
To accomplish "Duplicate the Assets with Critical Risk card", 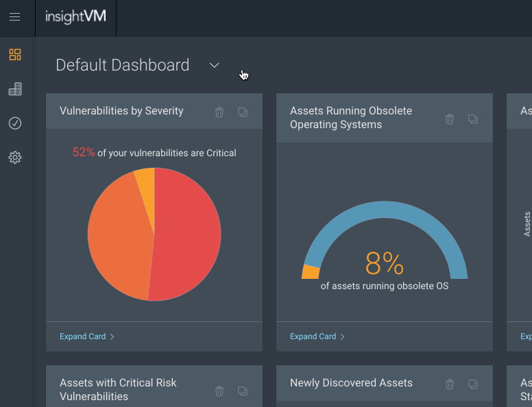I will click(243, 391).
